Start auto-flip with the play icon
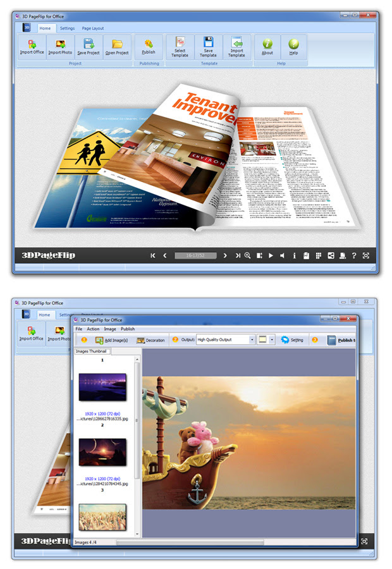The image size is (392, 569). click(271, 256)
